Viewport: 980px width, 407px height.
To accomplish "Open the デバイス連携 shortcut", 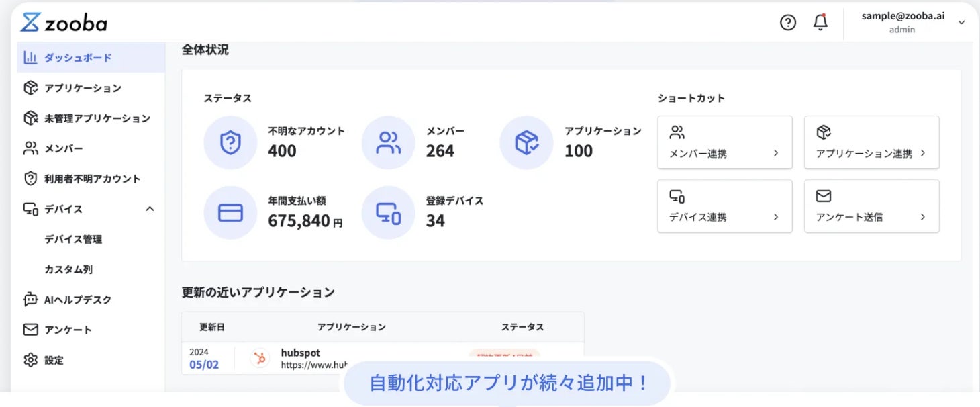I will click(x=725, y=206).
